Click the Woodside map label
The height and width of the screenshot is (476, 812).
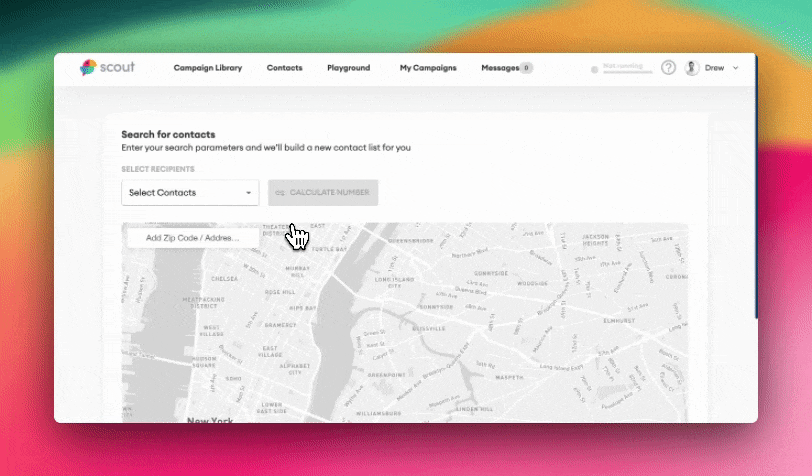(532, 283)
